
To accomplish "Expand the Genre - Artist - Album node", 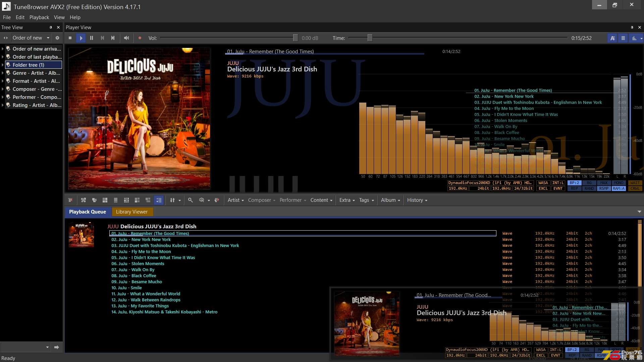I will click(x=3, y=73).
